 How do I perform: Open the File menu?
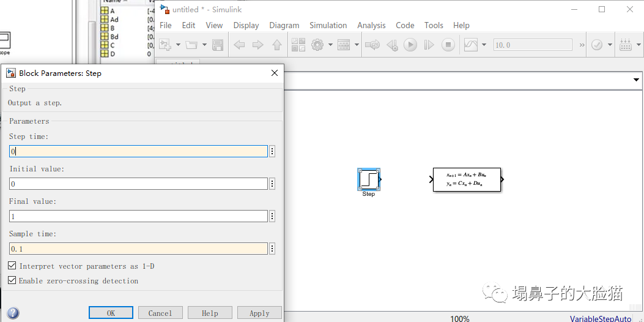(166, 25)
